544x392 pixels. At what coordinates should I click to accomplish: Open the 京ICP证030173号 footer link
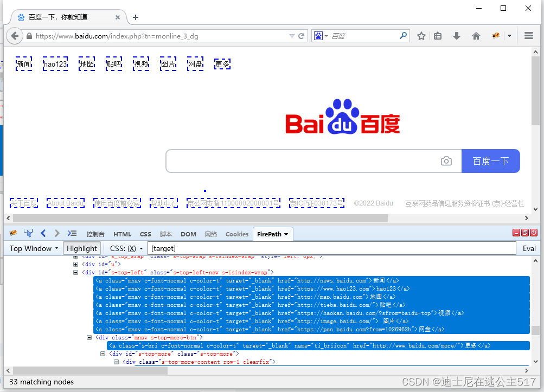317,203
